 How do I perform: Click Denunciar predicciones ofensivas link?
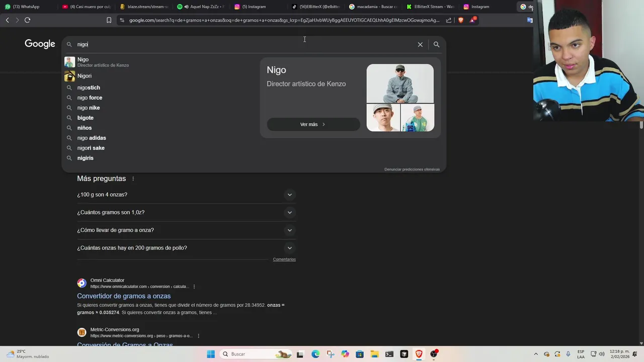412,169
